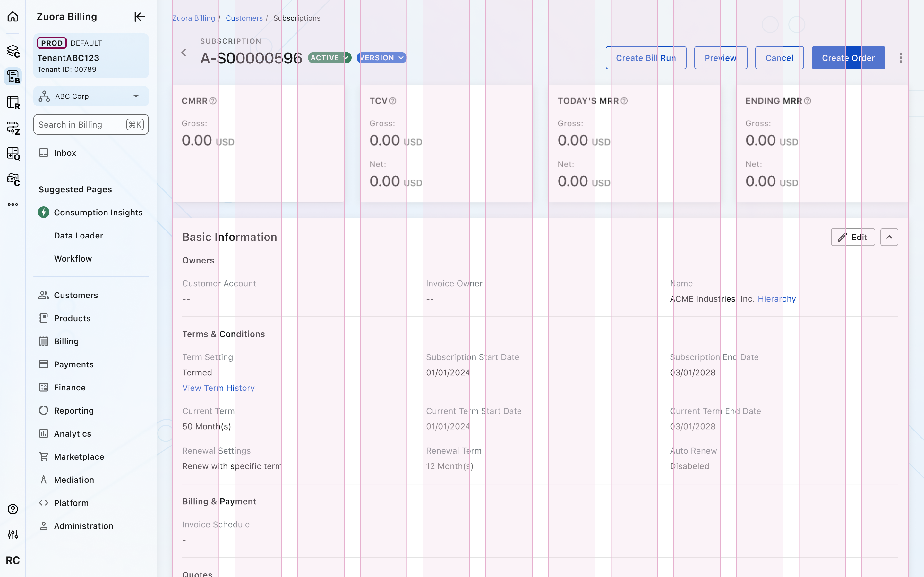This screenshot has height=577, width=924.
Task: Go back using the left chevron
Action: pos(184,53)
